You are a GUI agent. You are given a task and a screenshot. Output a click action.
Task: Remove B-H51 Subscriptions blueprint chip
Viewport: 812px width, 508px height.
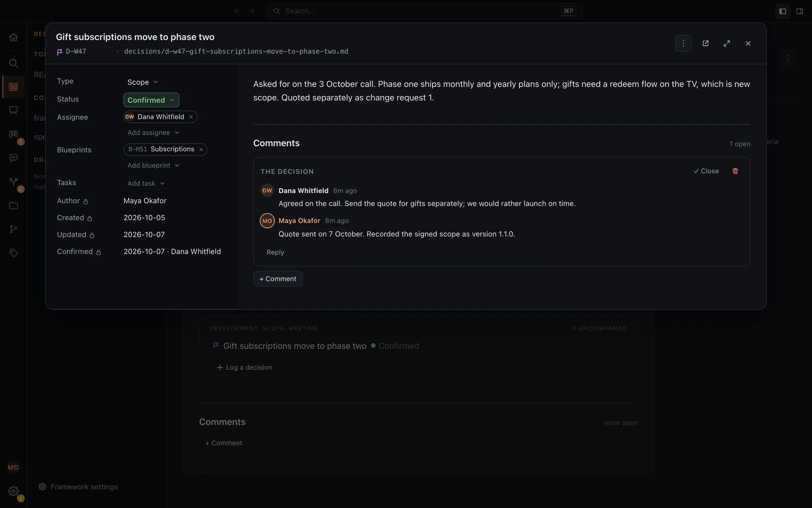point(201,149)
